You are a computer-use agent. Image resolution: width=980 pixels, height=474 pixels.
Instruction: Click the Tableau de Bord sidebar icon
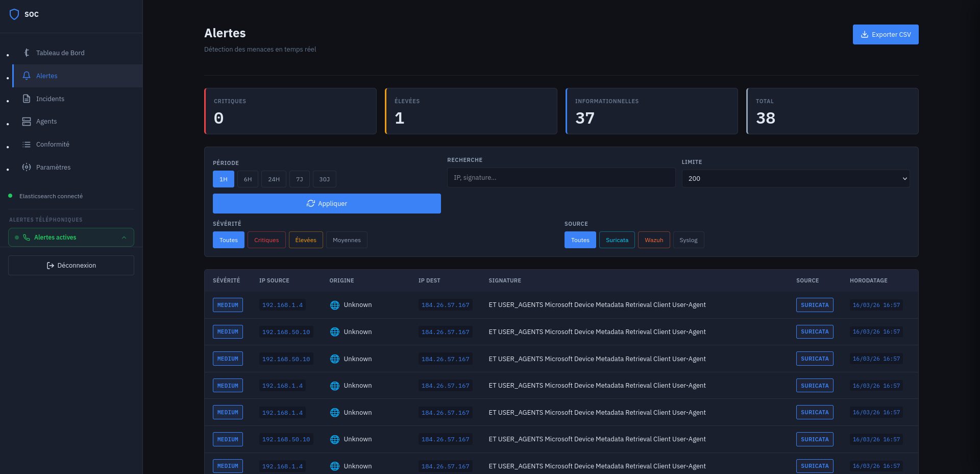[27, 53]
